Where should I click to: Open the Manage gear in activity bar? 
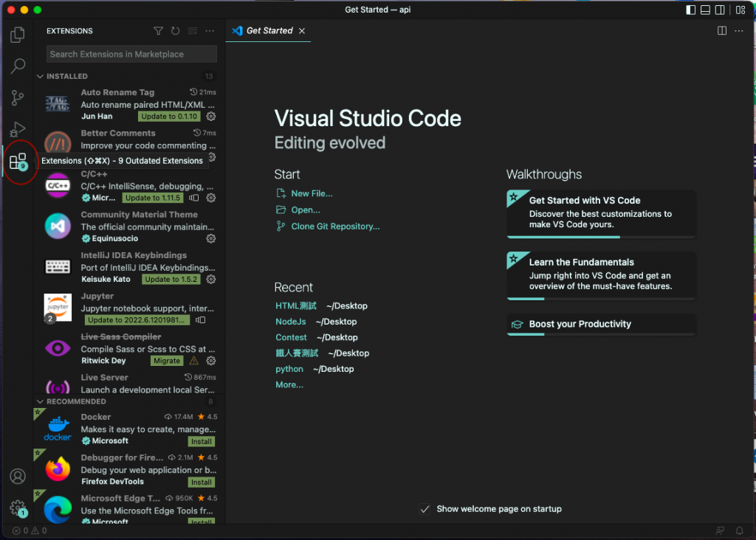click(x=18, y=508)
